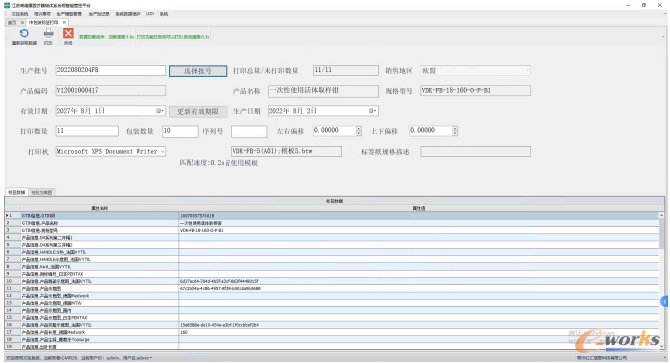
Task: Click the 更新有效期限 button
Action: coord(198,111)
